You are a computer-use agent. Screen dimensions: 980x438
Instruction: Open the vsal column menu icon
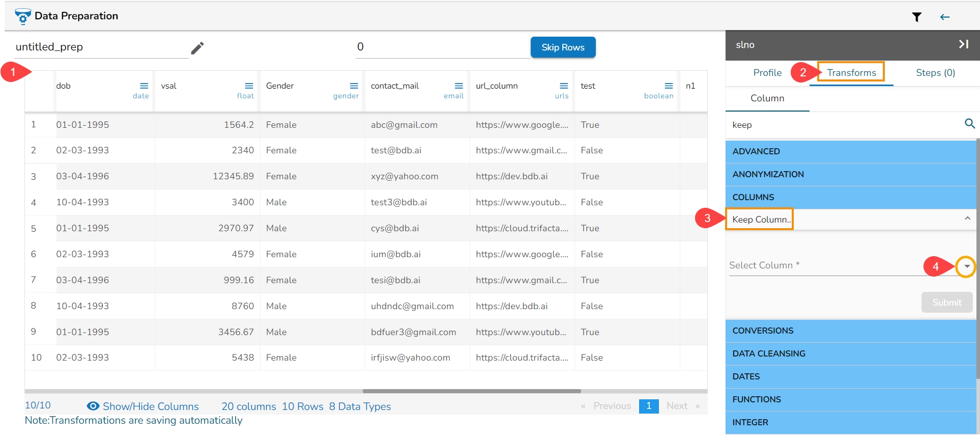249,86
